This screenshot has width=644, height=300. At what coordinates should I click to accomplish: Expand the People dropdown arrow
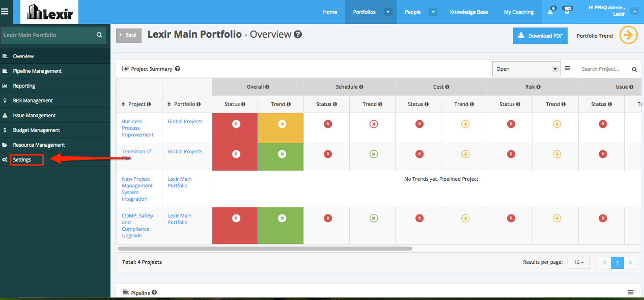(433, 12)
